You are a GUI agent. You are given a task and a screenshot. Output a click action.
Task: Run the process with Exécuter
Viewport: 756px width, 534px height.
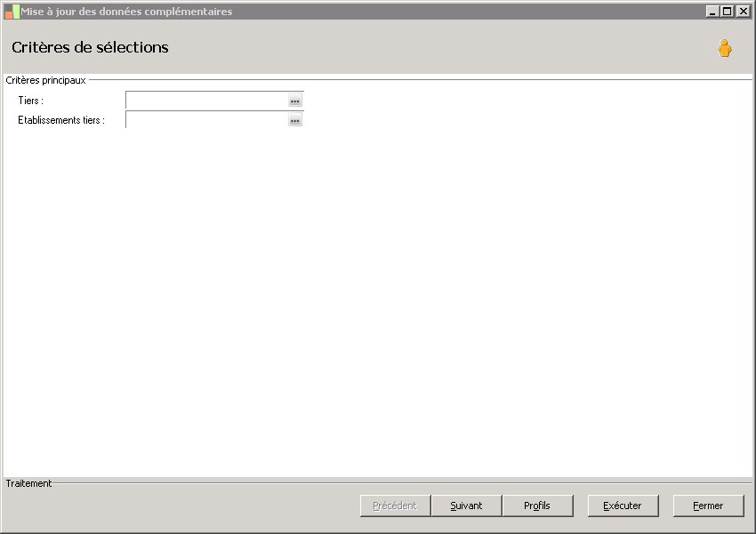623,506
